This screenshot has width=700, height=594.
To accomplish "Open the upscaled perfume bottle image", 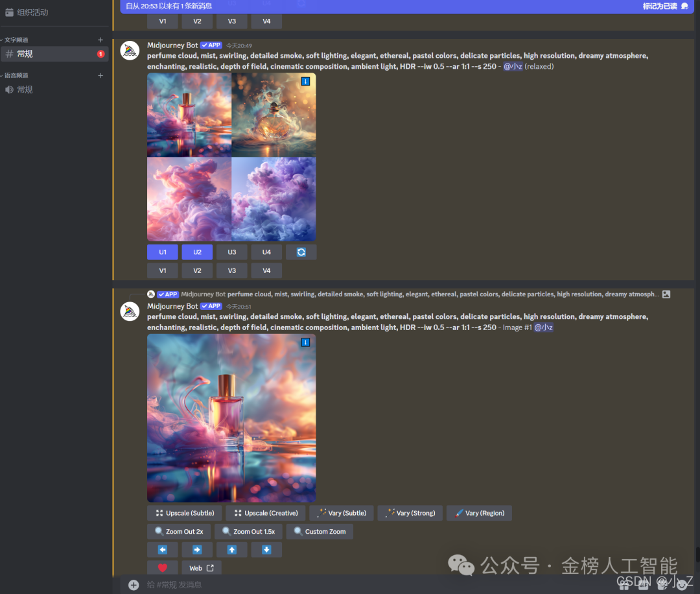I will tap(231, 418).
